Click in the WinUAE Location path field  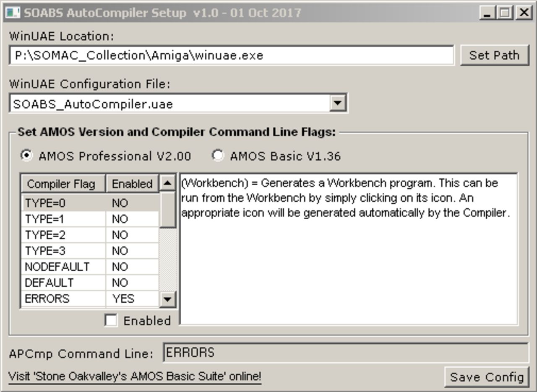point(231,55)
